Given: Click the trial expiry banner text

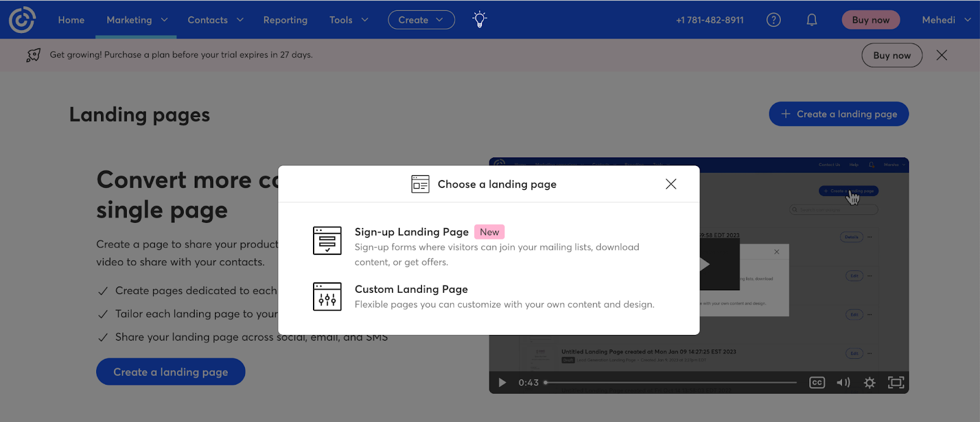Looking at the screenshot, I should pos(181,55).
